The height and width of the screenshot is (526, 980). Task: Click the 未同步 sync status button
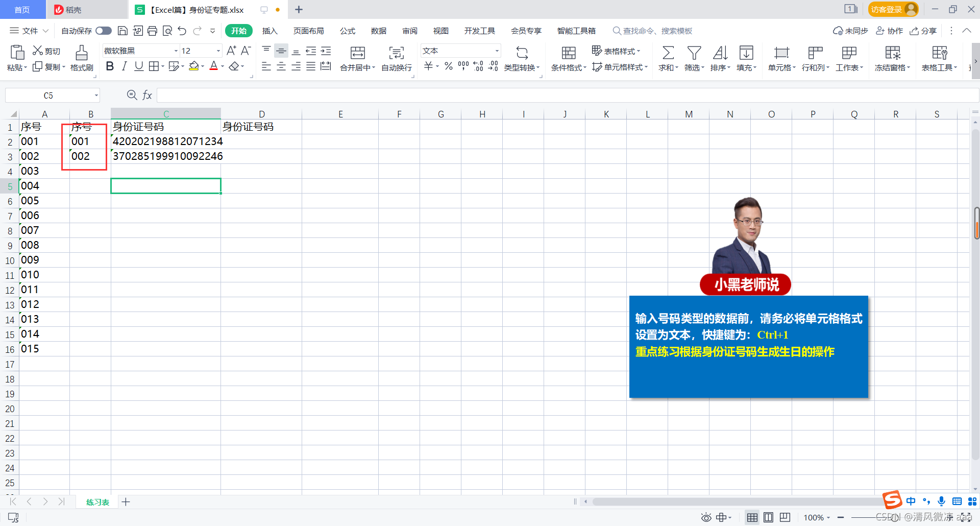[850, 31]
